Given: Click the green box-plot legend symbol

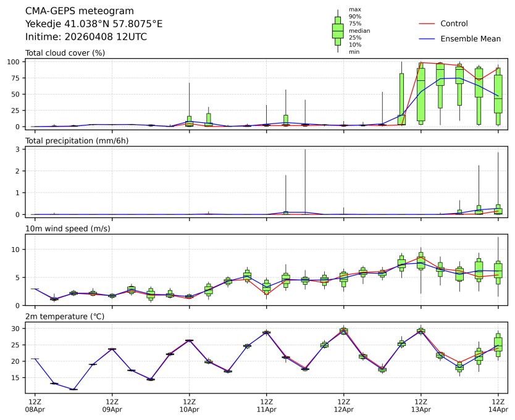Looking at the screenshot, I should pyautogui.click(x=337, y=31).
